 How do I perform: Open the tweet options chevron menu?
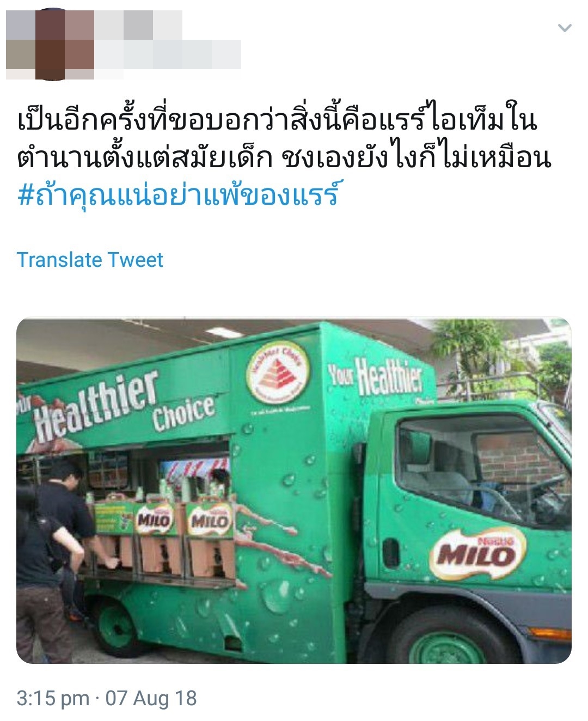pyautogui.click(x=565, y=28)
